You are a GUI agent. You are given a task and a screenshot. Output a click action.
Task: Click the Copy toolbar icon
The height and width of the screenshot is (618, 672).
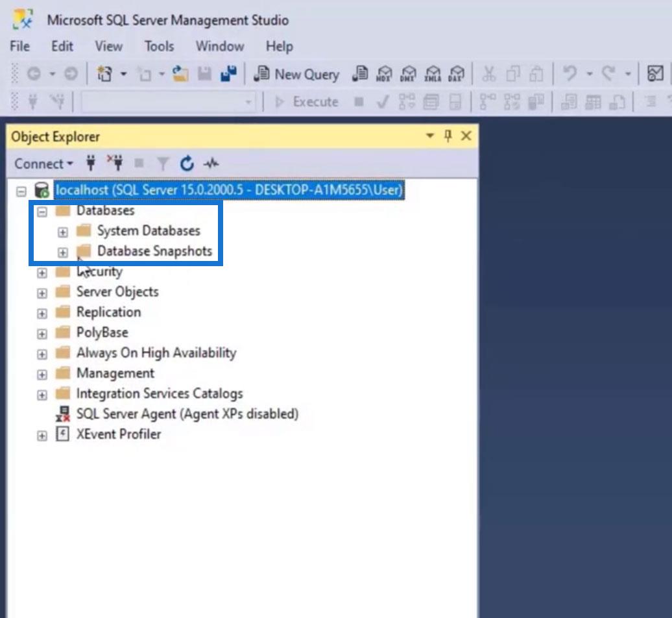(x=512, y=74)
